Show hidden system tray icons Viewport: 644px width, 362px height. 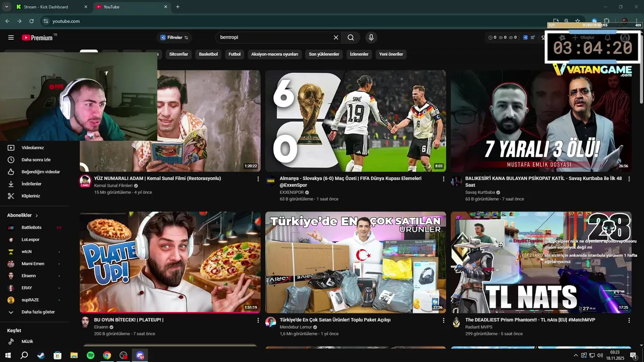point(576,355)
